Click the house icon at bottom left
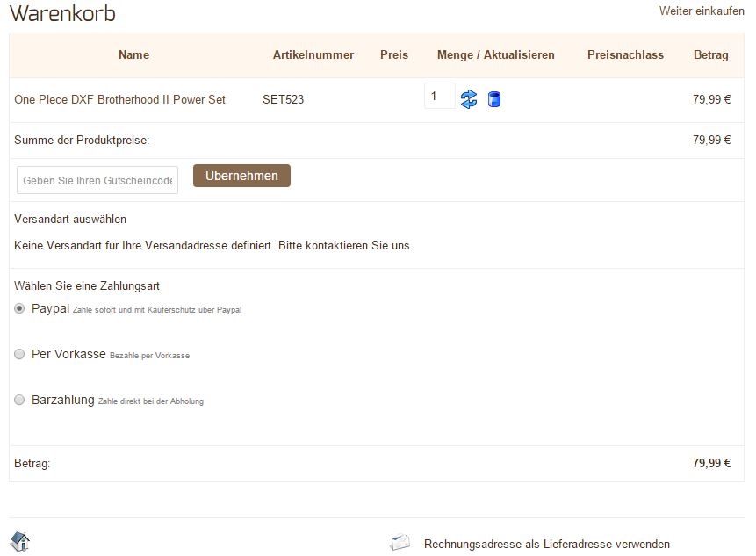 click(x=20, y=541)
